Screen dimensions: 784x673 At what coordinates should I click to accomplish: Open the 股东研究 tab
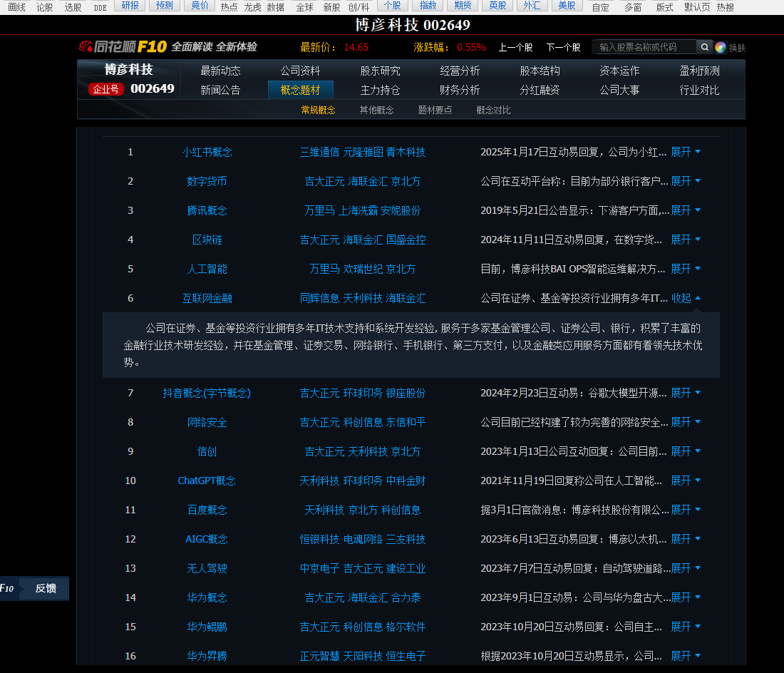click(x=380, y=71)
